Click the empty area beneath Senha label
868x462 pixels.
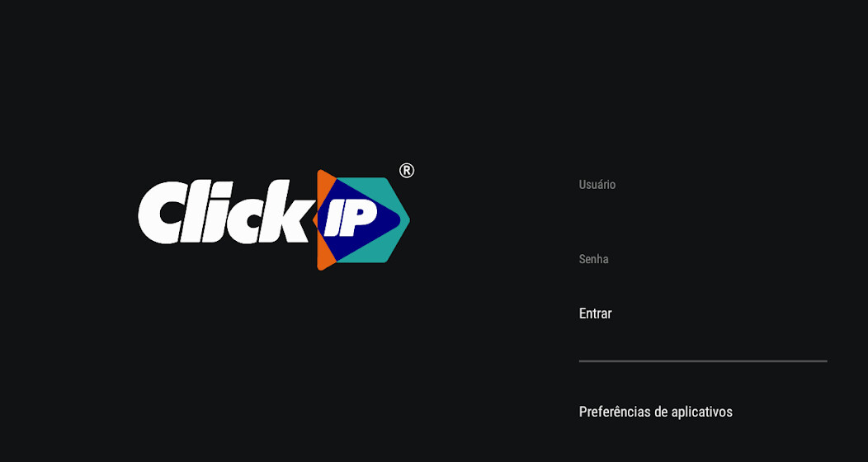[703, 281]
